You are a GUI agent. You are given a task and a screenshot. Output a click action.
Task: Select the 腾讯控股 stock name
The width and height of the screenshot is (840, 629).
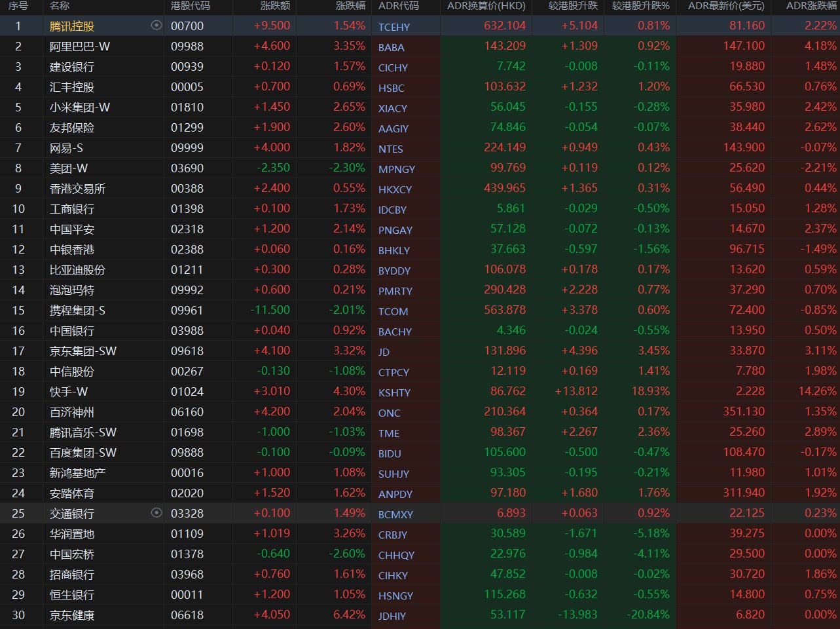(72, 26)
